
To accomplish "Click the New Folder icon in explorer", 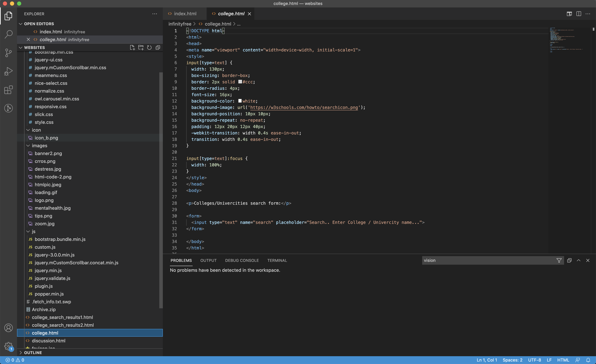I will (141, 47).
